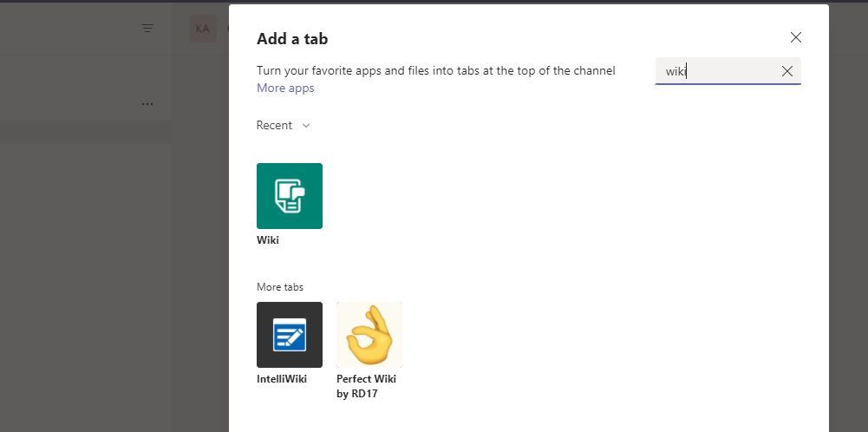Click the Perfect Wiki by RD17 label
868x432 pixels.
pyautogui.click(x=367, y=387)
